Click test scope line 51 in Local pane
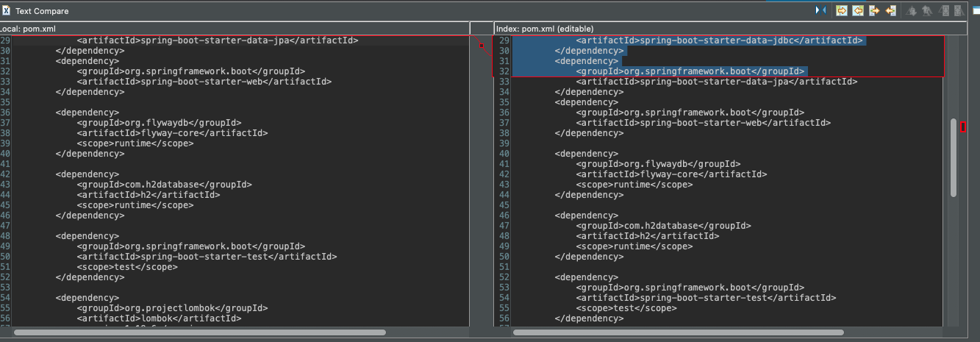Screen dimensions: 980x342 [127, 267]
